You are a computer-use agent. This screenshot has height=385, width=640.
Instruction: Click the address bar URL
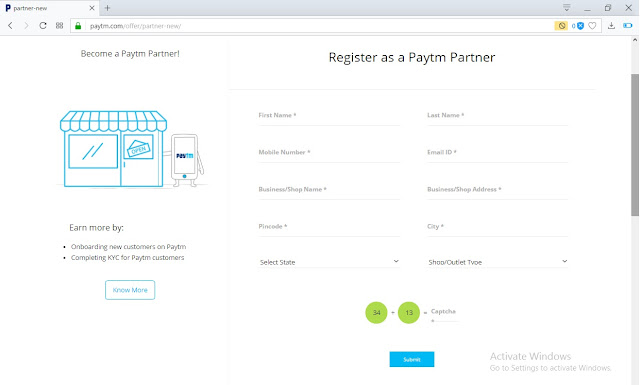click(x=136, y=26)
